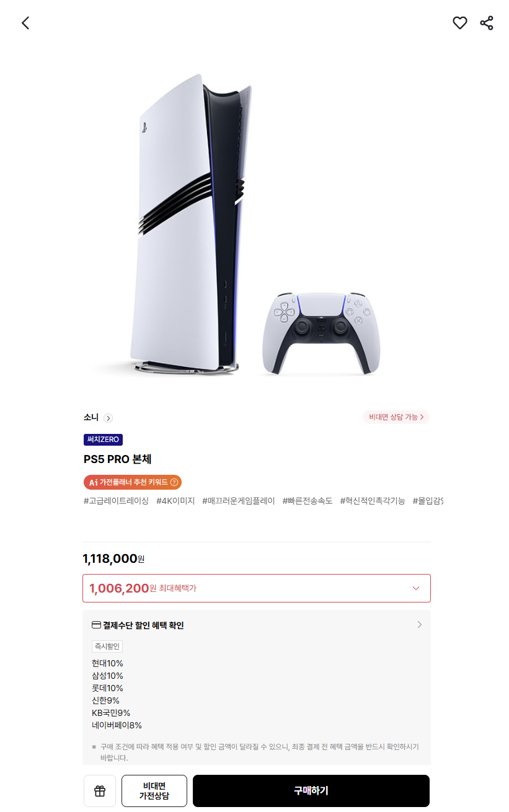Open AI keyword help question mark icon
509x812 pixels.
pos(174,482)
